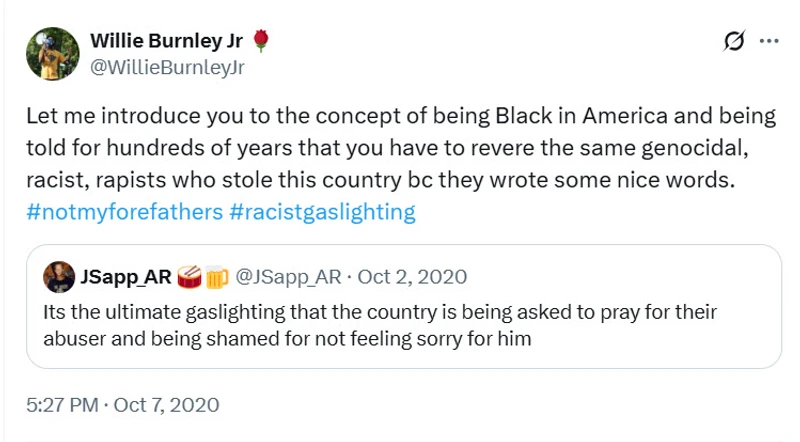The image size is (800, 442).
Task: Click the 5:27 PM post timestamp
Action: [62, 405]
